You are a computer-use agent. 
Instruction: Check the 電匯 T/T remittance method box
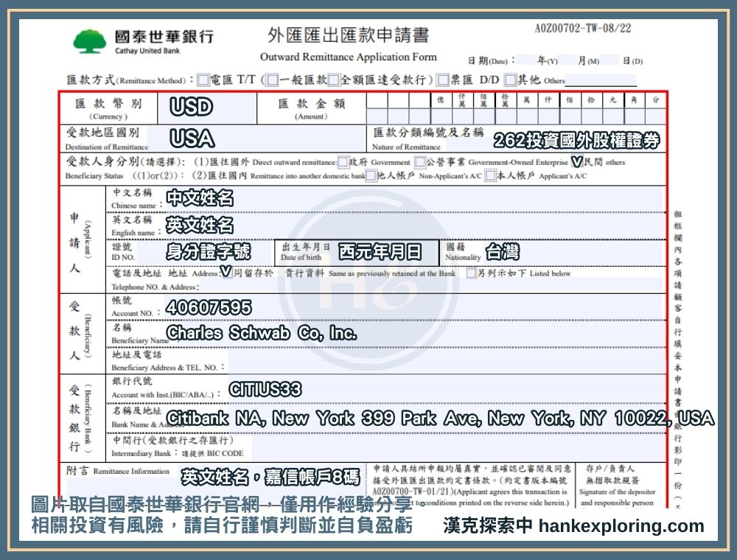203,80
